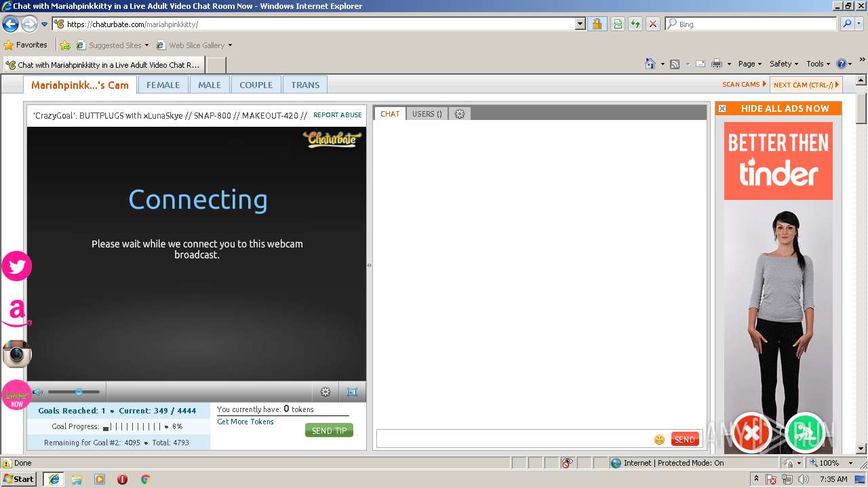The width and height of the screenshot is (868, 488).
Task: Click the Home icon in command bar
Action: pos(650,64)
